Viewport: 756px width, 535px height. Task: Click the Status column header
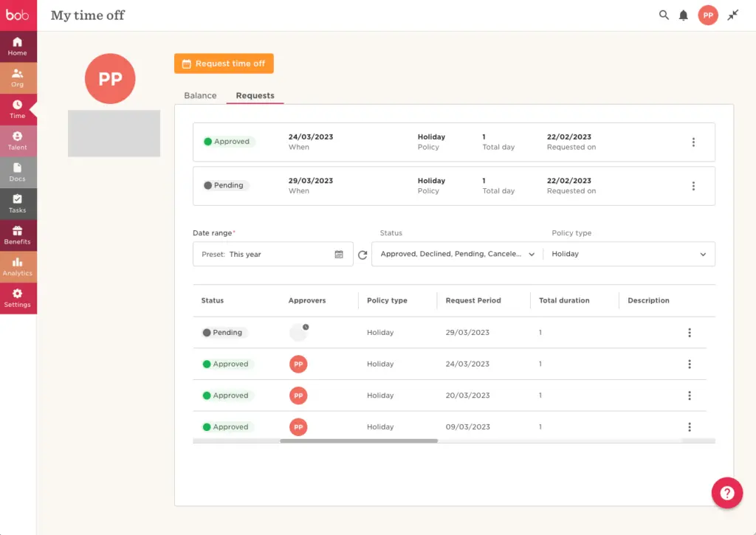(x=212, y=300)
